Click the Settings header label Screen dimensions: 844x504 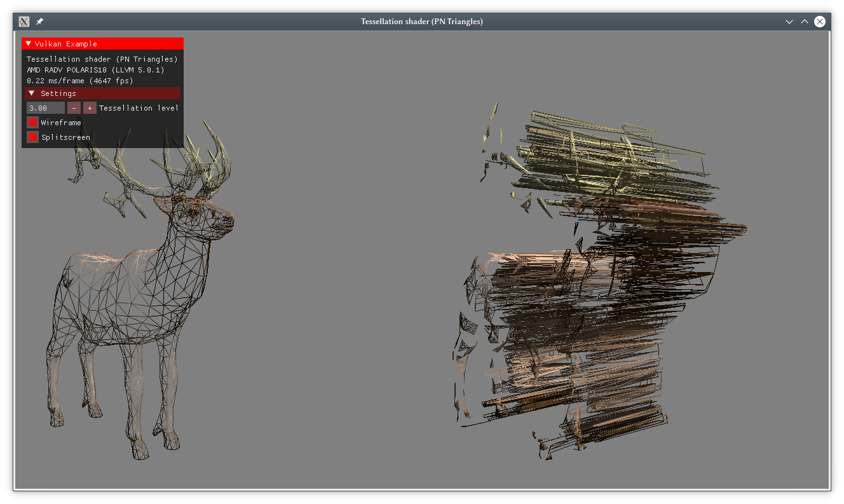tap(58, 93)
